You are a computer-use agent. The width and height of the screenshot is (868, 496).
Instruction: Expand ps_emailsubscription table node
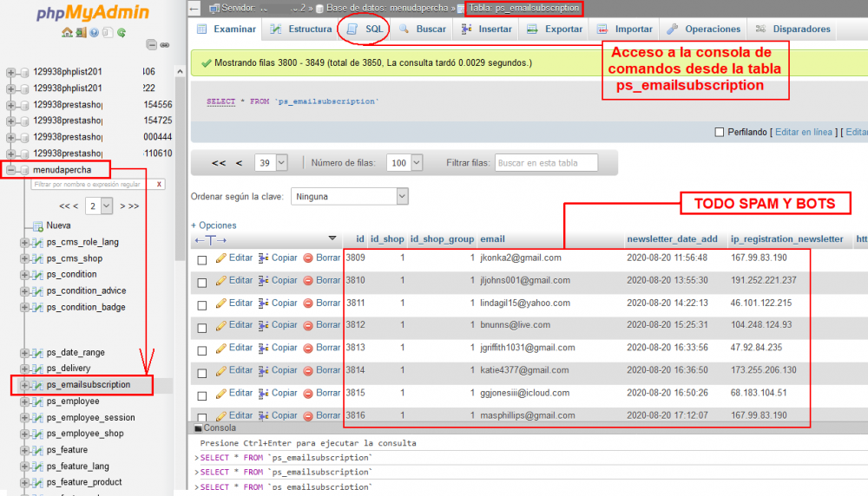point(24,385)
